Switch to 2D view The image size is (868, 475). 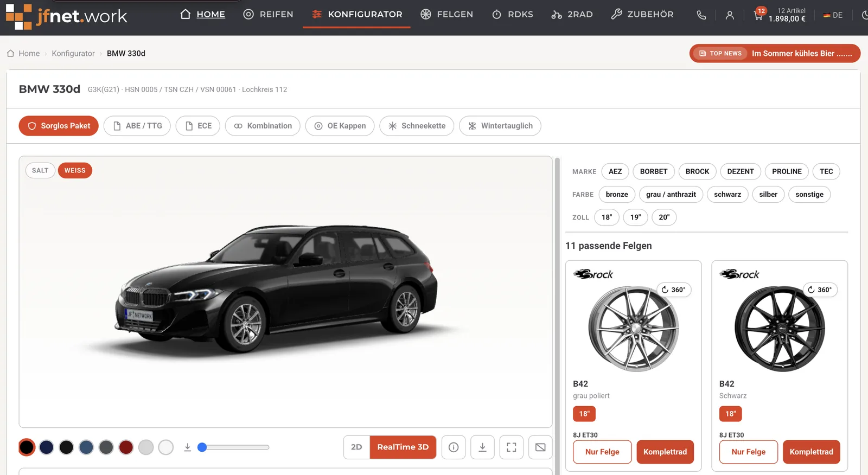click(356, 447)
